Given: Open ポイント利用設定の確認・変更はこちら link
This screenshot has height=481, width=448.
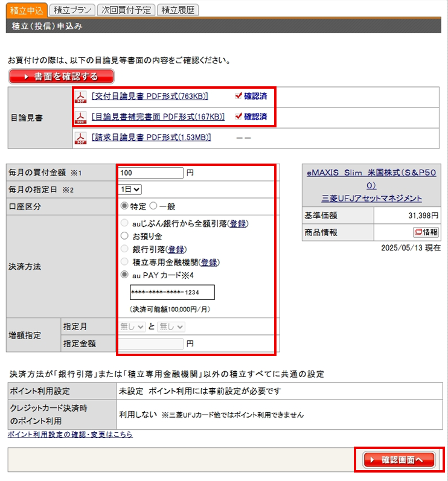Looking at the screenshot, I should click(70, 435).
